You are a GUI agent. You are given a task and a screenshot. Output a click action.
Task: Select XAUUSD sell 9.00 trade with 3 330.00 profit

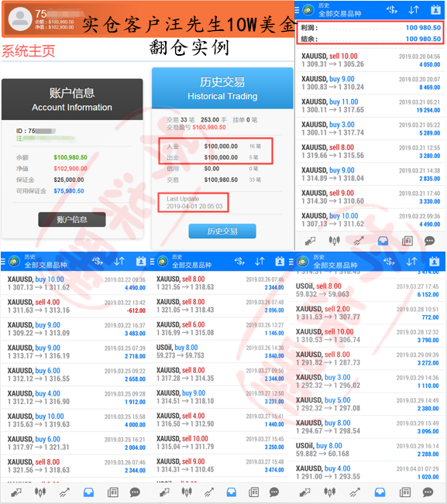(x=370, y=197)
